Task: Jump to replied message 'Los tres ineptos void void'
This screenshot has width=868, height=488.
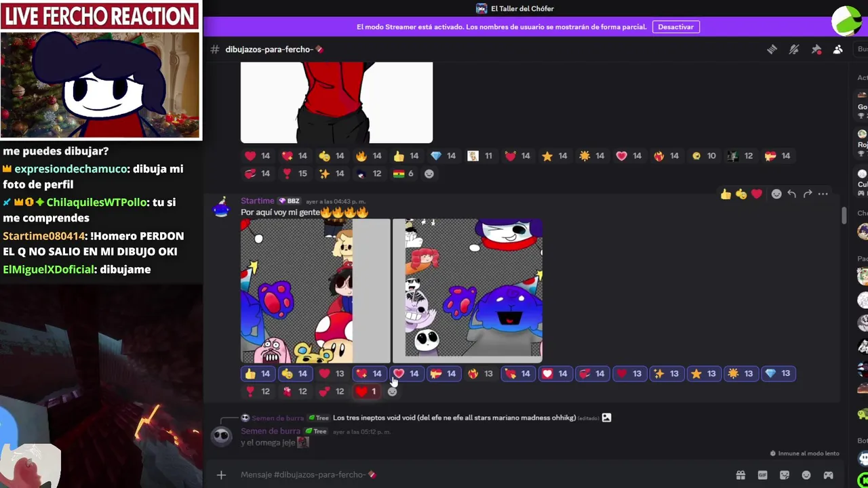Action: pyautogui.click(x=454, y=418)
